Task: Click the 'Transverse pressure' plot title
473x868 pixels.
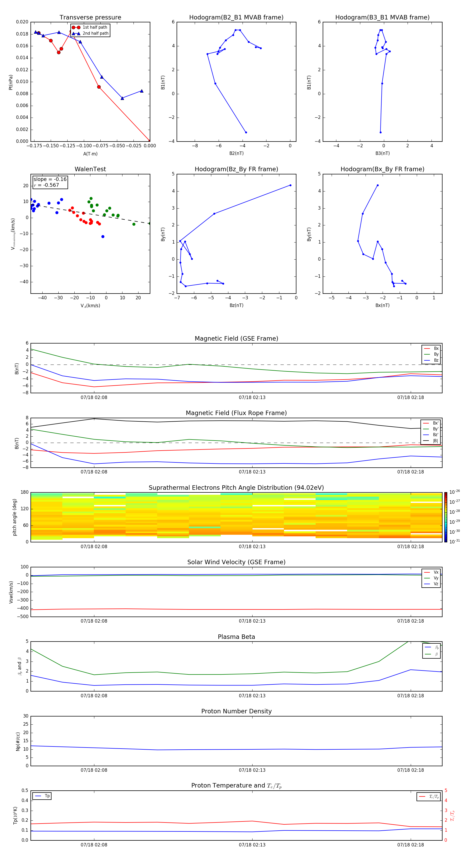Action: tap(90, 18)
